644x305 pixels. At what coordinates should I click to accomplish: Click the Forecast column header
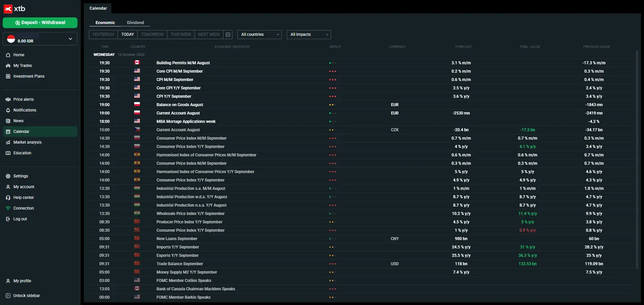pos(463,47)
